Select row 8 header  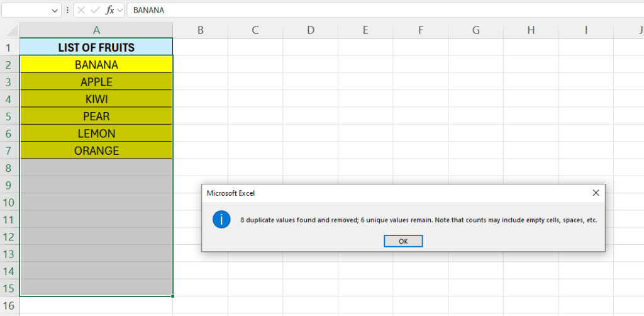coord(9,168)
